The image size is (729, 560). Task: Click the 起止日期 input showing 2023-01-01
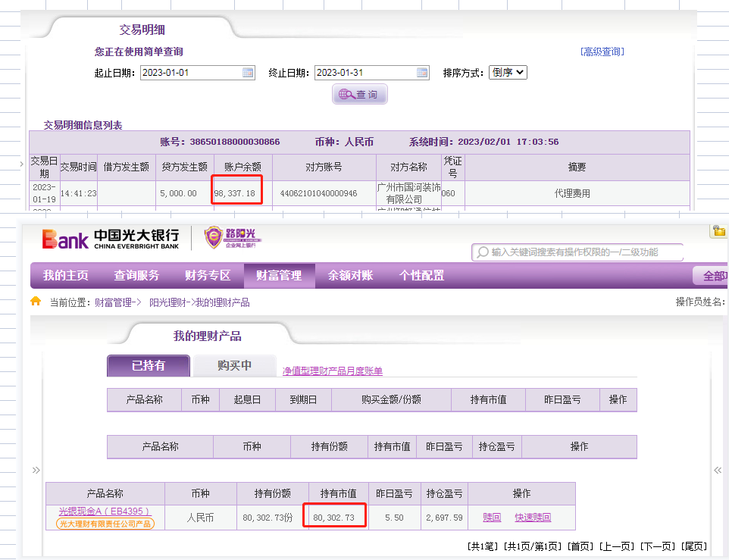click(x=198, y=73)
